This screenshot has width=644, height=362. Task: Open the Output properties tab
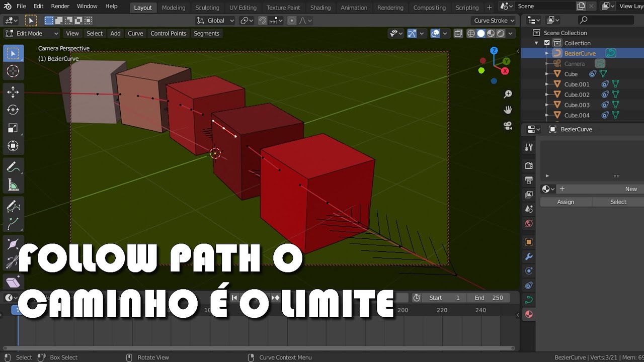529,180
